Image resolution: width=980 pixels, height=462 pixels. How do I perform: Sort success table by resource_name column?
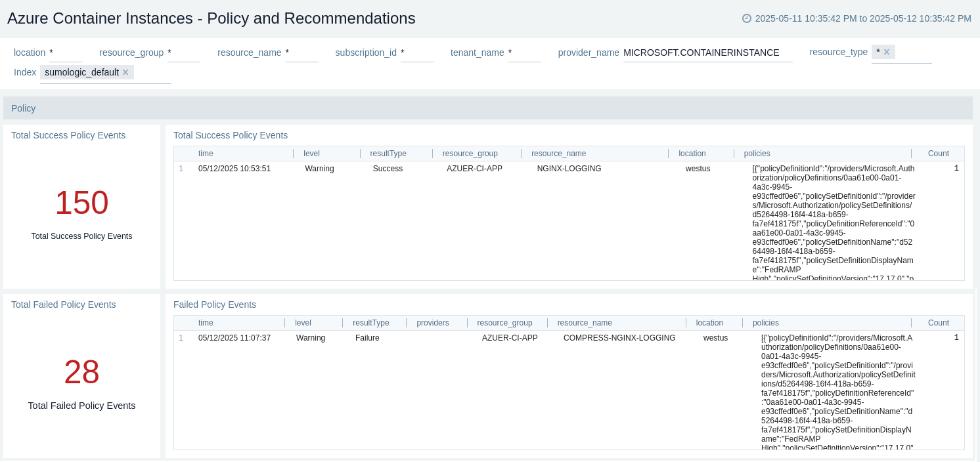coord(558,154)
